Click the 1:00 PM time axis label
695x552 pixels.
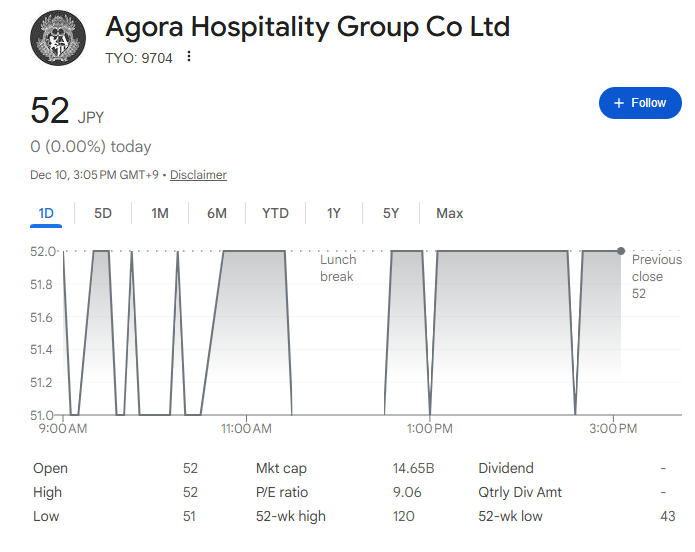click(430, 429)
